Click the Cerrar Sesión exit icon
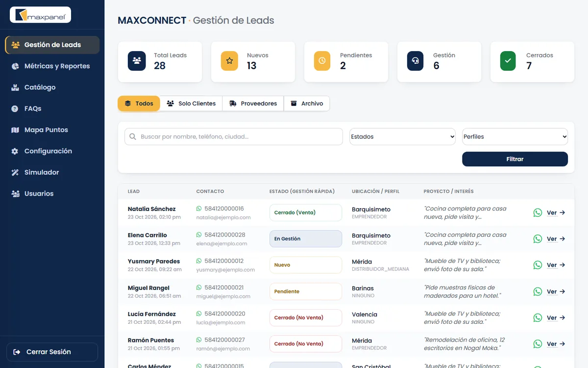This screenshot has height=368, width=588. pyautogui.click(x=17, y=352)
